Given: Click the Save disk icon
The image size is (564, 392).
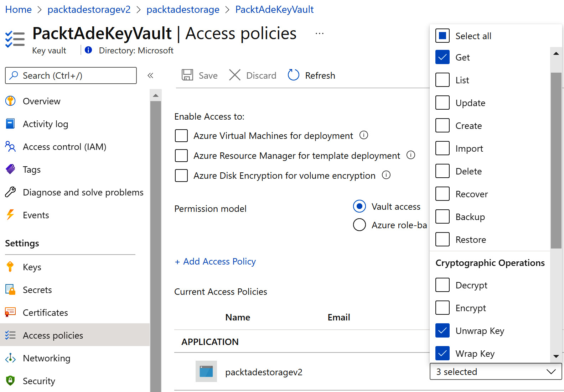Looking at the screenshot, I should (187, 75).
